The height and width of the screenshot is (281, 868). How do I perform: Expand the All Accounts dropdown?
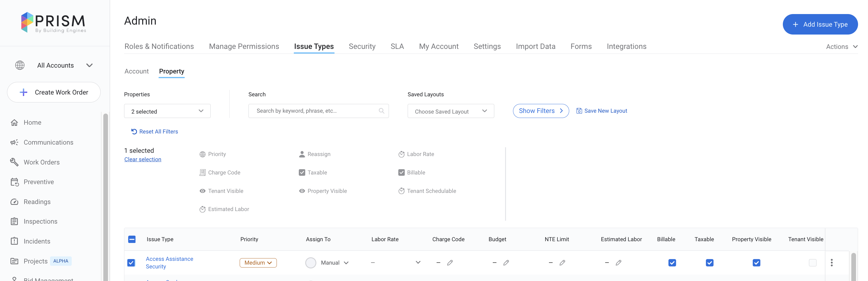pyautogui.click(x=89, y=65)
